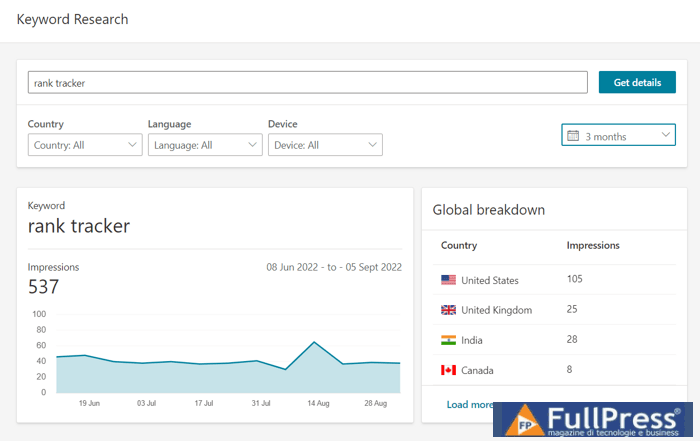Image resolution: width=700 pixels, height=441 pixels.
Task: Click the Impressions column header
Action: click(593, 245)
